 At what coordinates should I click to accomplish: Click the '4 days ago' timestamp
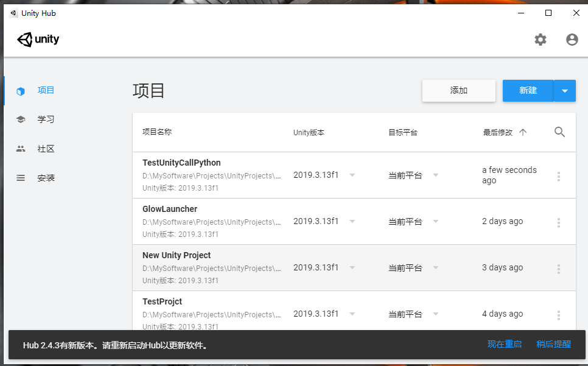click(x=503, y=314)
